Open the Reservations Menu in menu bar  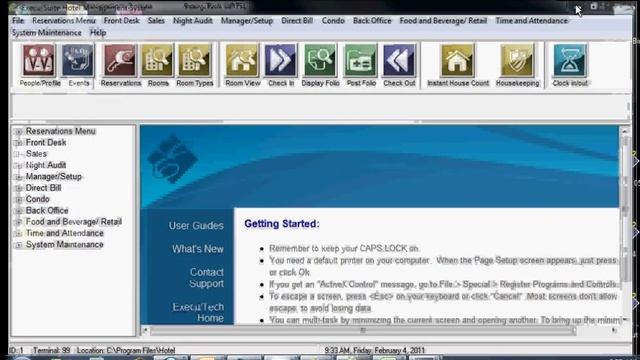64,20
